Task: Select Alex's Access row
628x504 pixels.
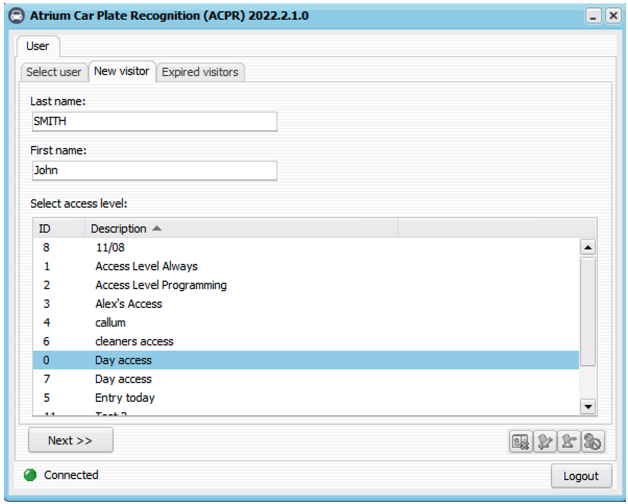Action: click(x=306, y=304)
